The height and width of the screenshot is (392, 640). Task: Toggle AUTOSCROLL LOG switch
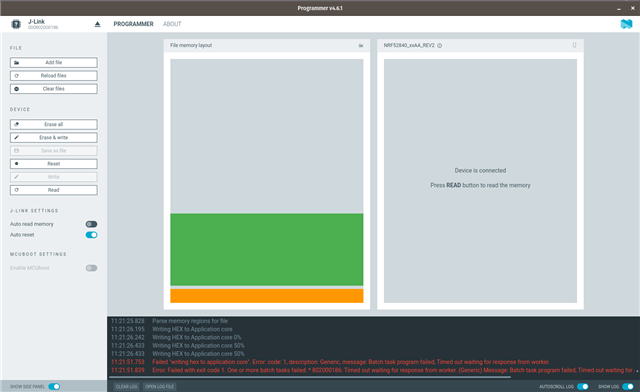click(582, 386)
